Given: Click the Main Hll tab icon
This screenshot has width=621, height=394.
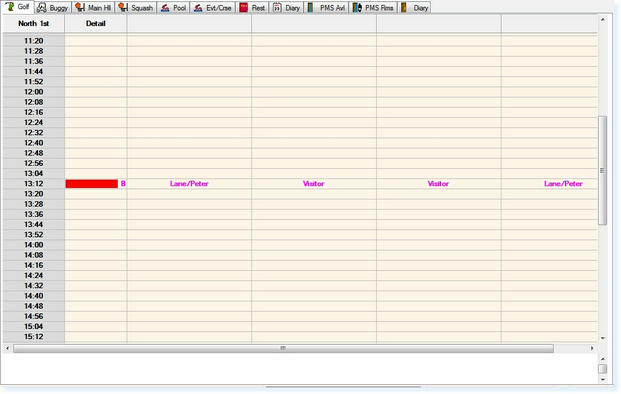Looking at the screenshot, I should [x=80, y=8].
